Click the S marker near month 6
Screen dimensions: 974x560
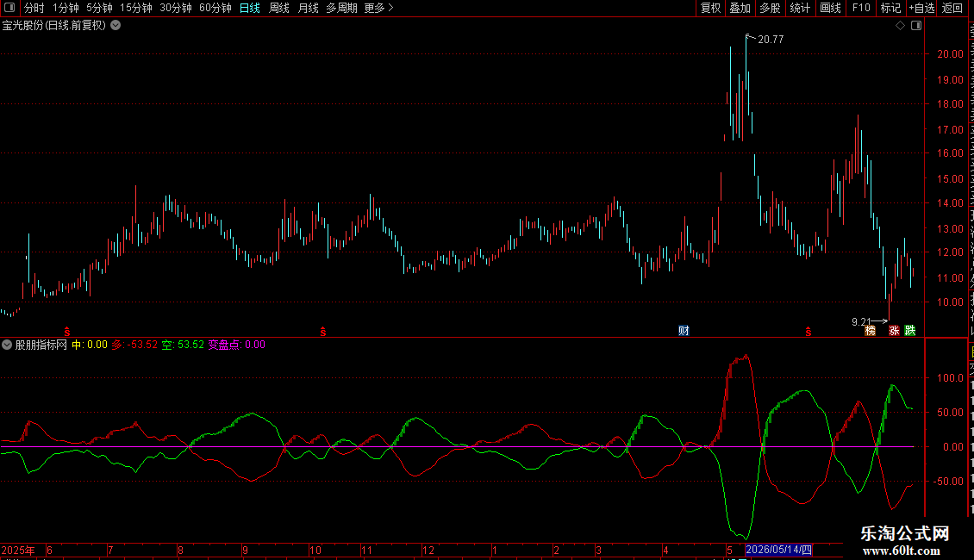coord(67,333)
